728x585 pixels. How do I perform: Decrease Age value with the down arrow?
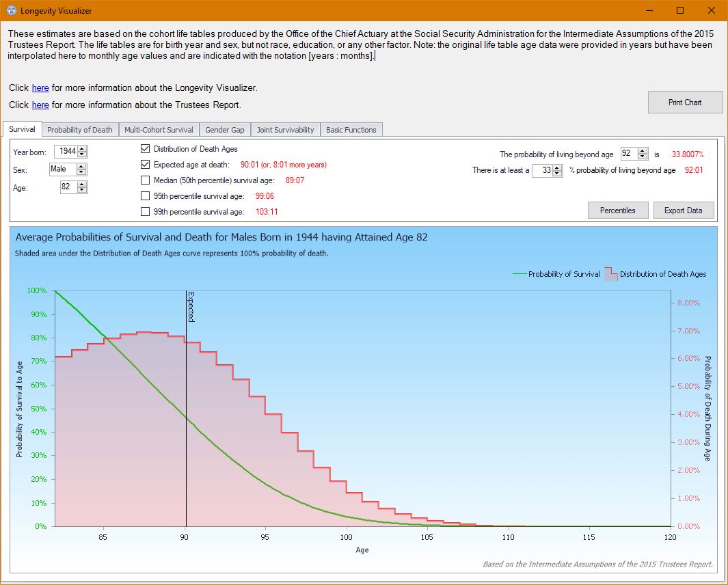coord(82,190)
